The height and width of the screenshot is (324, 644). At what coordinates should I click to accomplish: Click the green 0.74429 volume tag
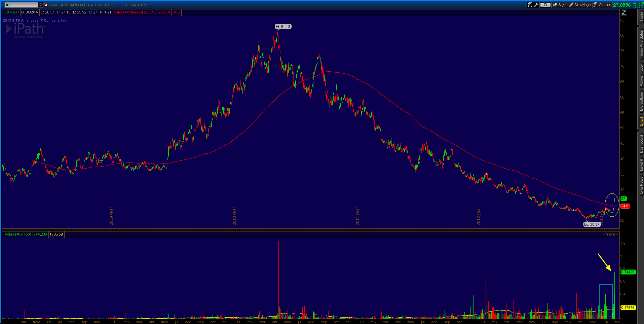(x=628, y=272)
